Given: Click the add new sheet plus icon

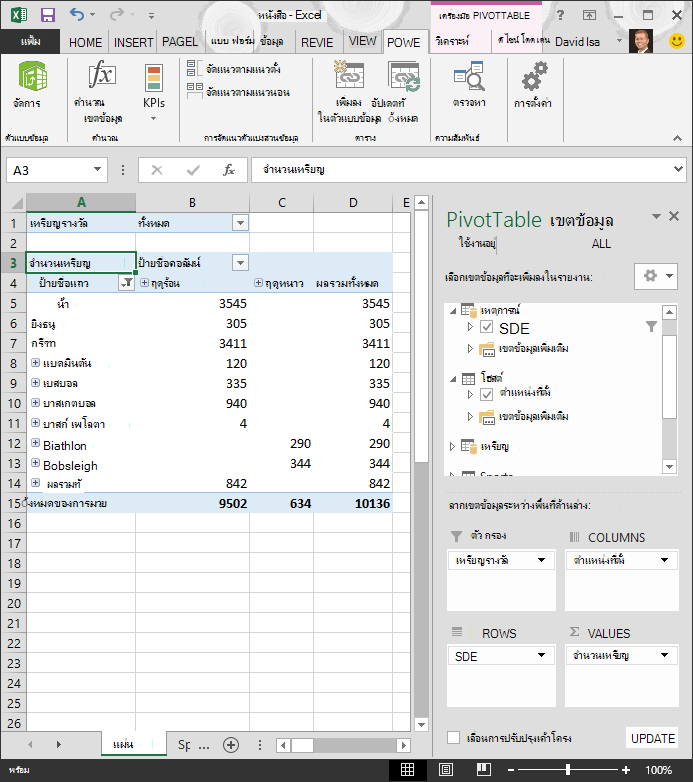Looking at the screenshot, I should coord(231,745).
